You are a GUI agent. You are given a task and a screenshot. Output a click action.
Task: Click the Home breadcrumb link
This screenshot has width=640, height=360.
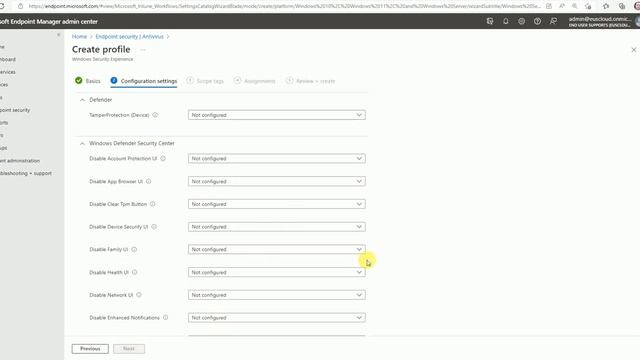79,36
